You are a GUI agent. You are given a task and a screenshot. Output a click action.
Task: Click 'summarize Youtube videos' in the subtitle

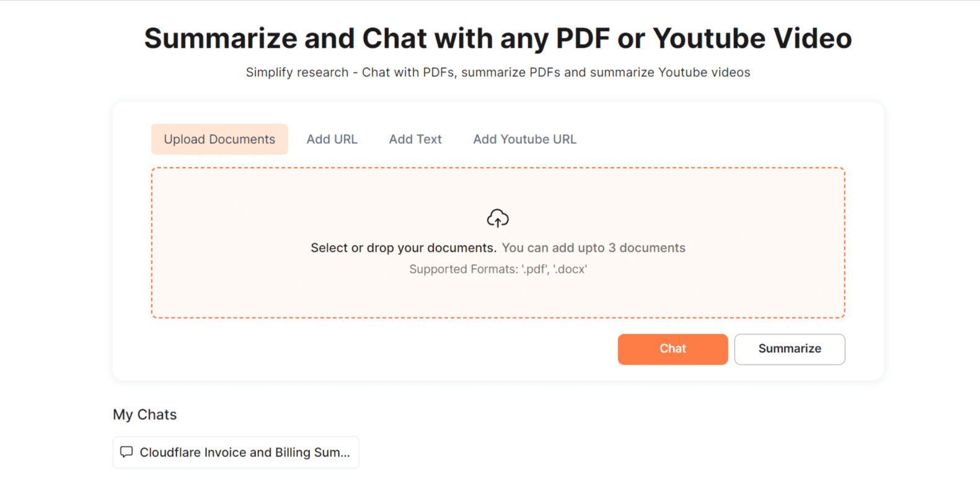[669, 73]
